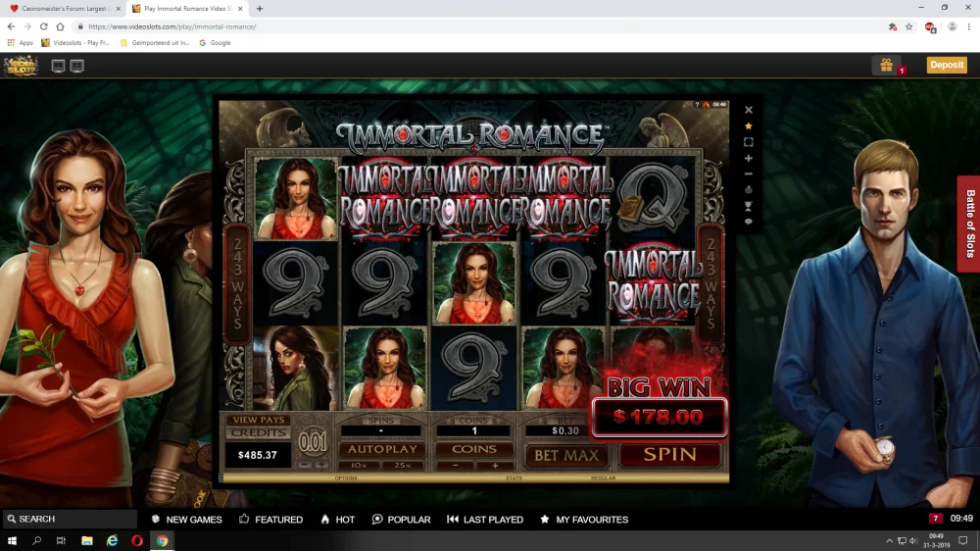The image size is (980, 551).
Task: Select single game layout icon
Action: [58, 66]
